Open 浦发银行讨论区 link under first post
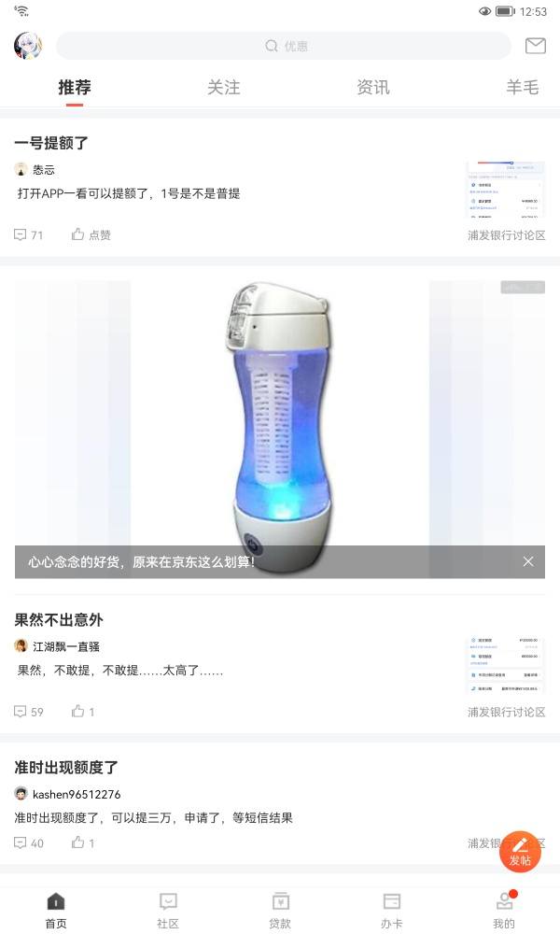The width and height of the screenshot is (560, 934). click(506, 235)
